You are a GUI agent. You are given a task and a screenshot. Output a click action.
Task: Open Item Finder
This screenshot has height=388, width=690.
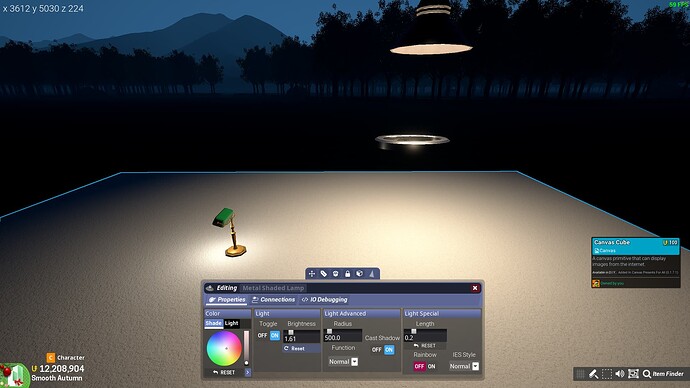[663, 374]
